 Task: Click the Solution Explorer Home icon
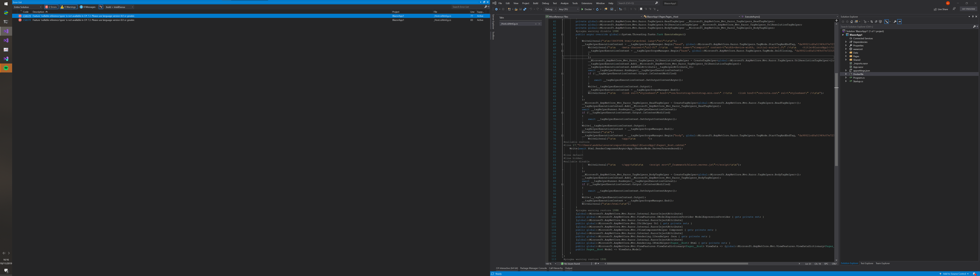pyautogui.click(x=852, y=22)
